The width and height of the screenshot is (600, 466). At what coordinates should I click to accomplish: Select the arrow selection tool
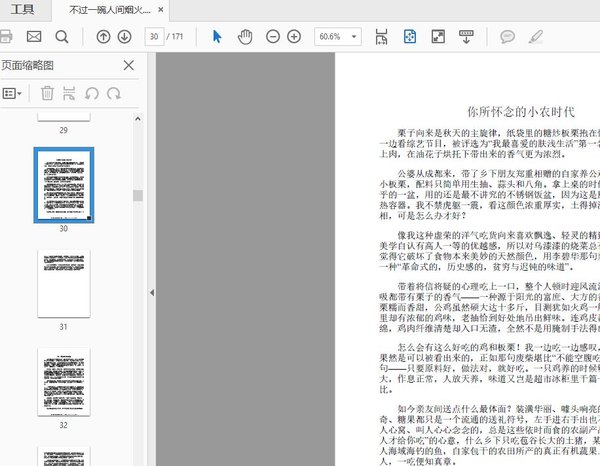[x=218, y=37]
